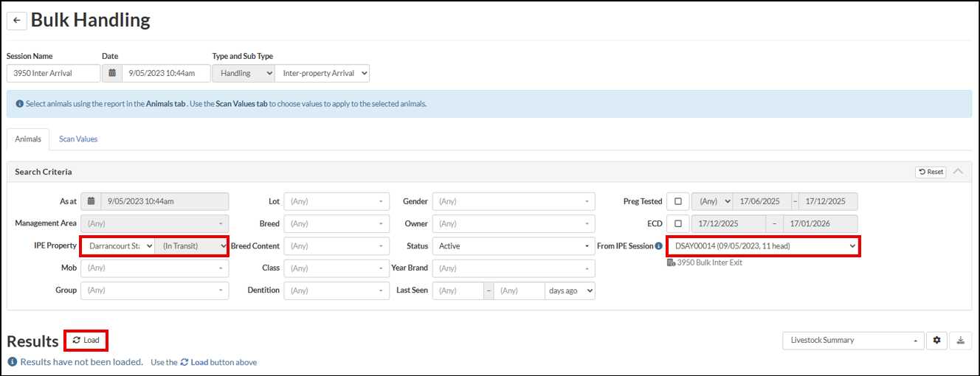The height and width of the screenshot is (376, 980).
Task: Switch to the Scan Values tab
Action: tap(78, 139)
